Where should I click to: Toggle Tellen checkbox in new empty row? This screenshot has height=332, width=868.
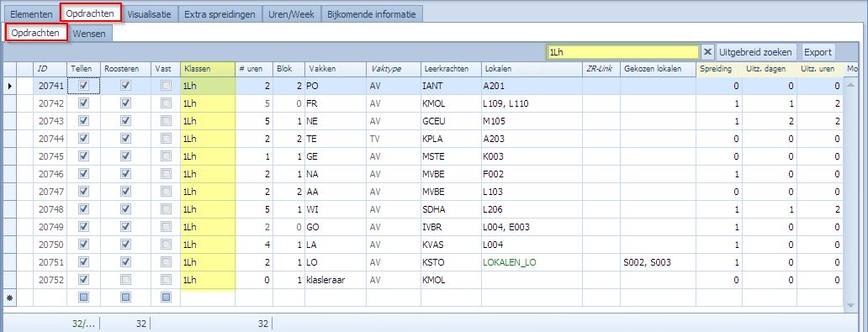[83, 298]
